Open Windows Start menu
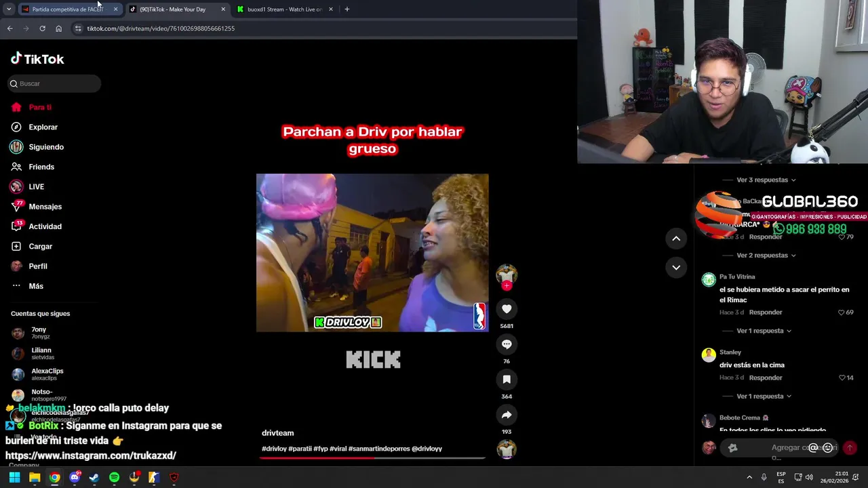Image resolution: width=868 pixels, height=488 pixels. tap(15, 478)
